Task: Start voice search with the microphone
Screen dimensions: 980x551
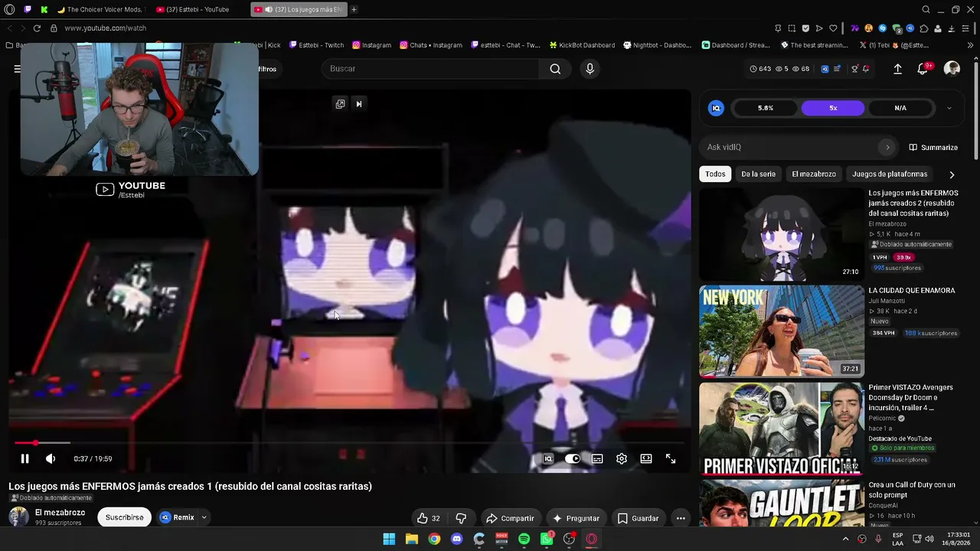Action: point(590,69)
